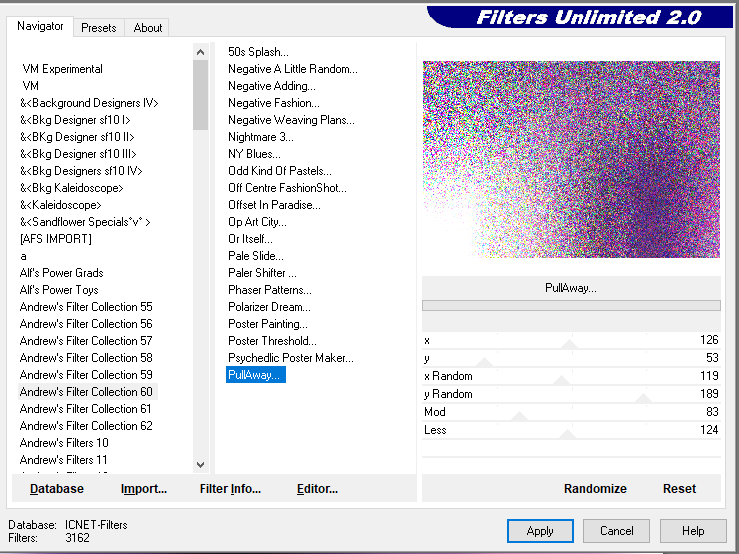Choose the Psychedlic Poster Maker filter
This screenshot has width=739, height=554.
[x=291, y=358]
